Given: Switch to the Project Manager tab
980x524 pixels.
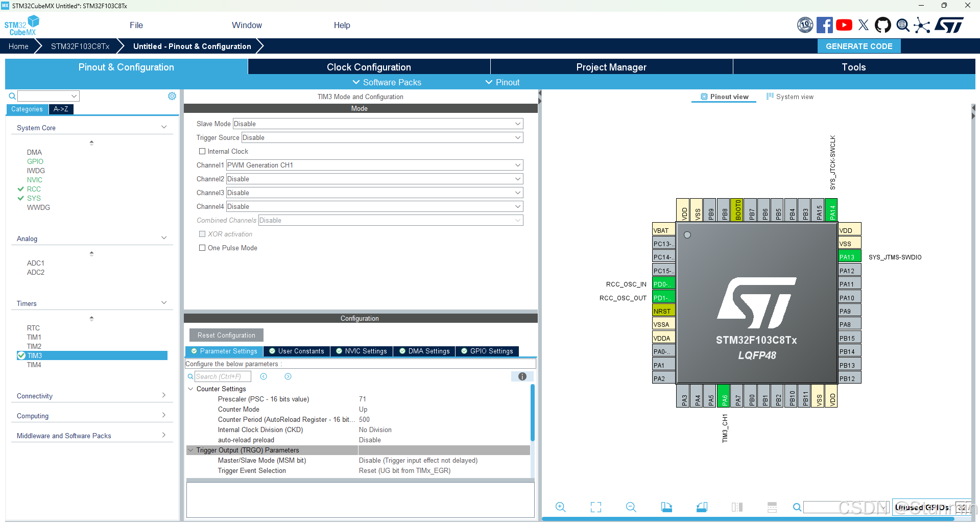Looking at the screenshot, I should tap(611, 67).
